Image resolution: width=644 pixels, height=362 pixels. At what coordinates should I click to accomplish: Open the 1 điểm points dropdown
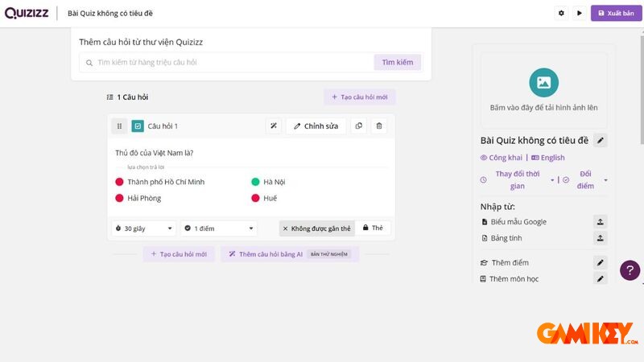click(218, 228)
